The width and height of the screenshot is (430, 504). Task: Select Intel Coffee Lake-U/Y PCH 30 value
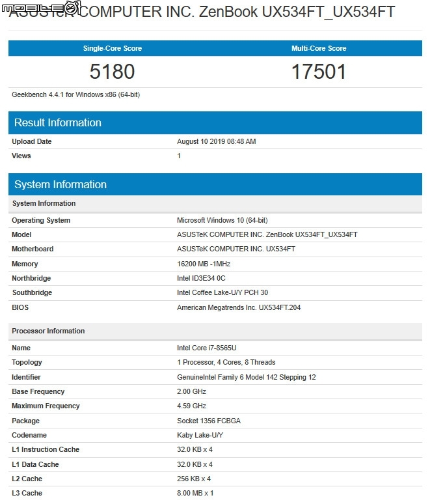[222, 292]
